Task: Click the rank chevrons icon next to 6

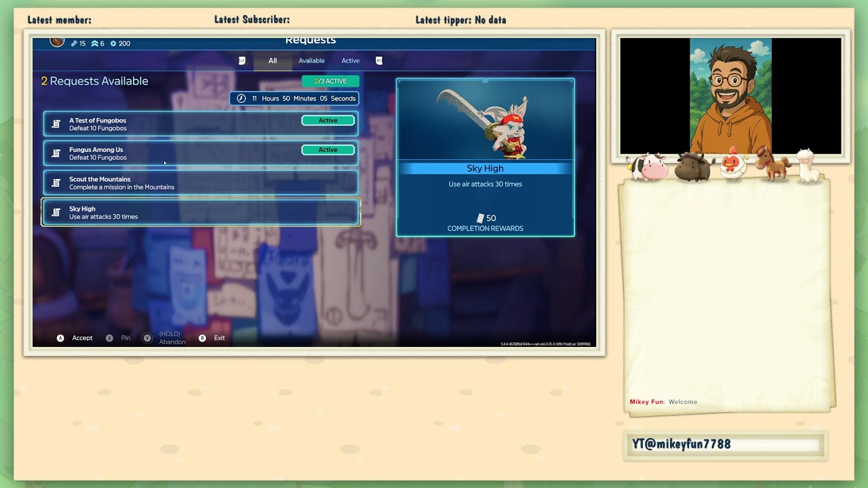Action: [x=94, y=43]
